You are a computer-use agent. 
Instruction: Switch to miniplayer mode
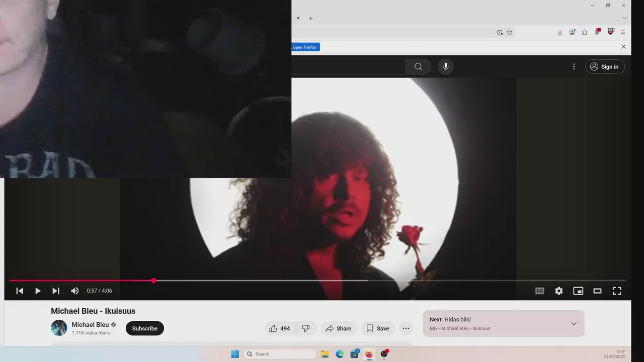coord(578,291)
